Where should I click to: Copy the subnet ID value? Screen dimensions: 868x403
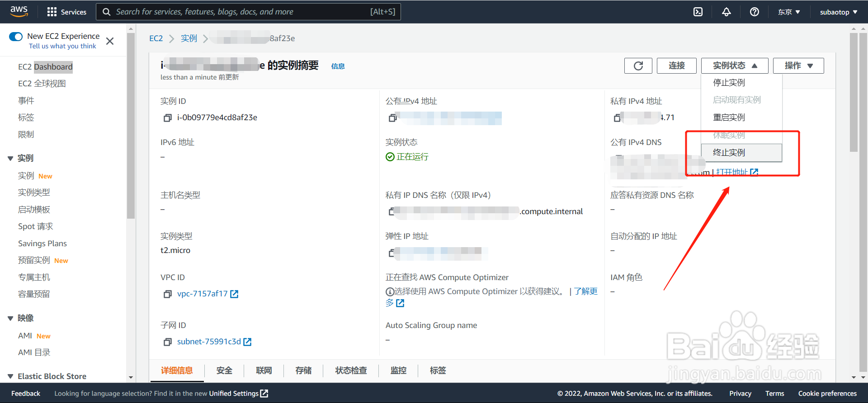point(167,342)
